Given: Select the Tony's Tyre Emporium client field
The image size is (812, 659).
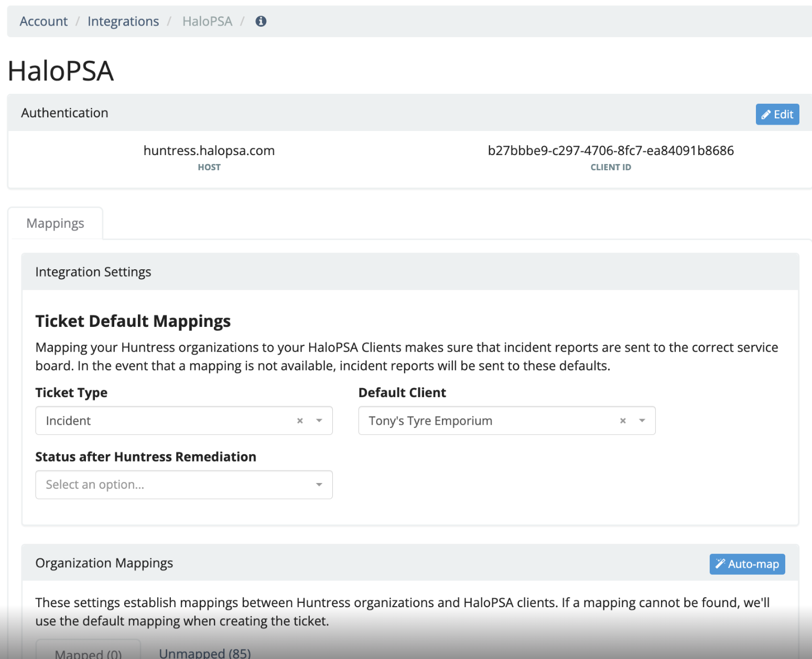Looking at the screenshot, I should click(507, 421).
